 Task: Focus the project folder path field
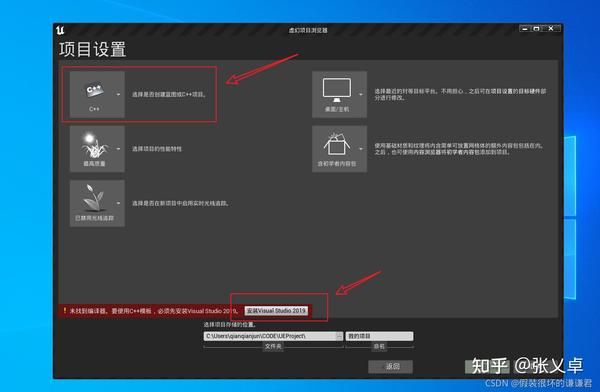click(270, 336)
